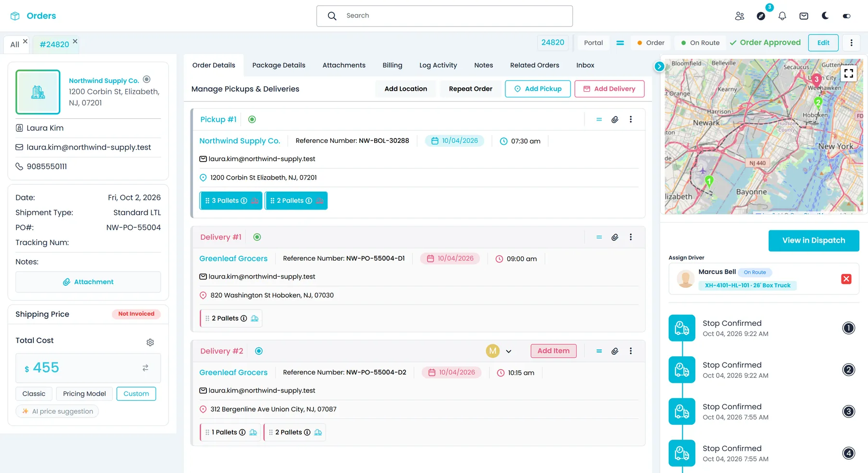Click the Attachment button under Notes
This screenshot has height=473, width=868.
click(88, 282)
